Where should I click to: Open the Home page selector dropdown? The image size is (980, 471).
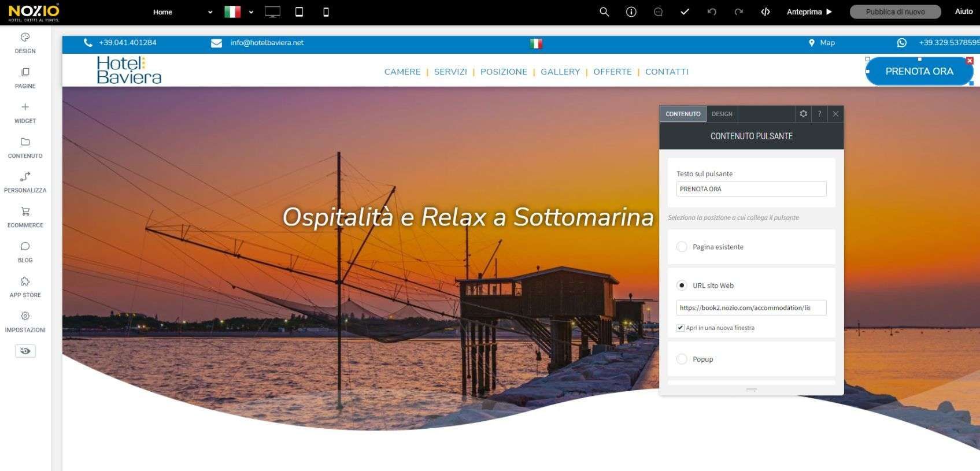point(182,12)
